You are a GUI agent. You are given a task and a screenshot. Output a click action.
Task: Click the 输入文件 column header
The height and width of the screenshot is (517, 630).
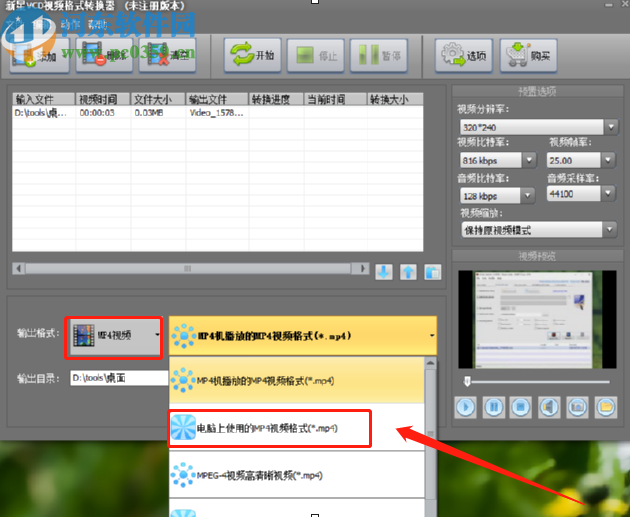[x=44, y=99]
